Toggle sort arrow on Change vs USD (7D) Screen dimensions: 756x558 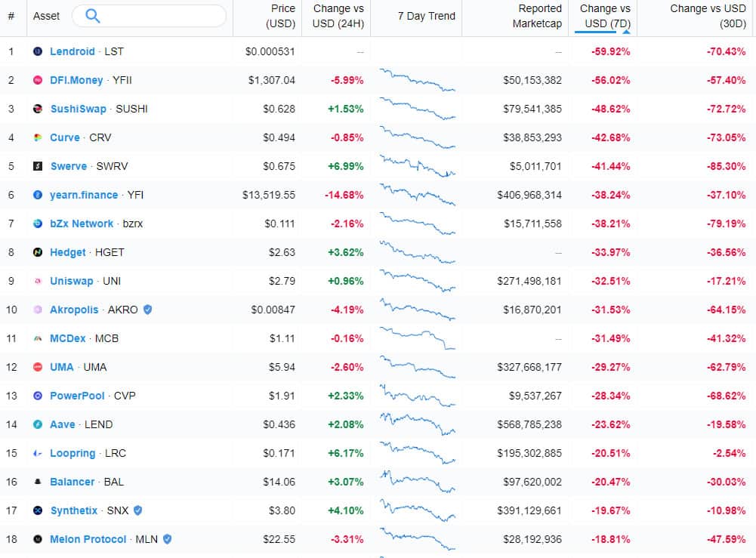tap(626, 32)
